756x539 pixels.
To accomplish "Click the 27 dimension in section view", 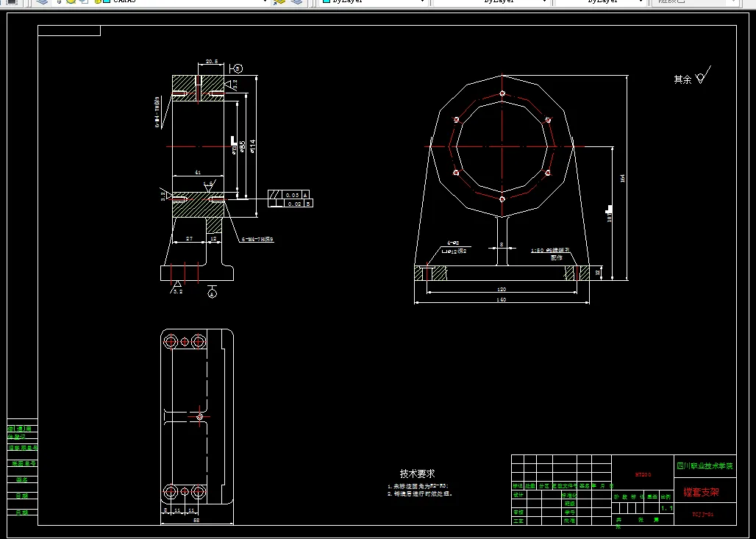I will [189, 239].
